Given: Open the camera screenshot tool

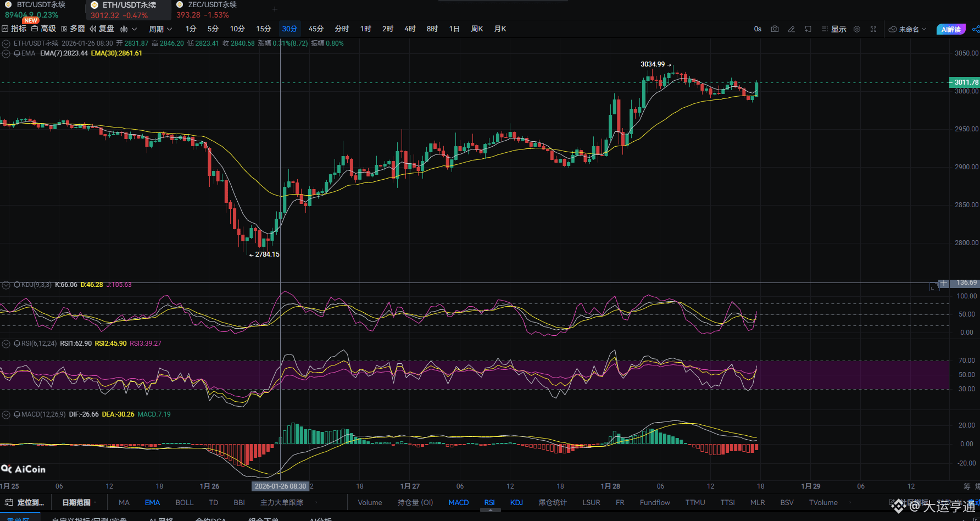Looking at the screenshot, I should point(775,29).
